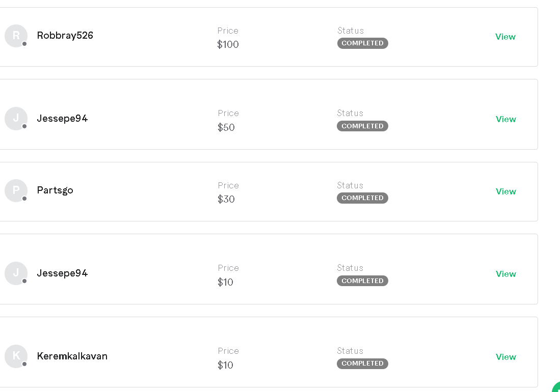Open the green chat bubble widget

click(556, 387)
